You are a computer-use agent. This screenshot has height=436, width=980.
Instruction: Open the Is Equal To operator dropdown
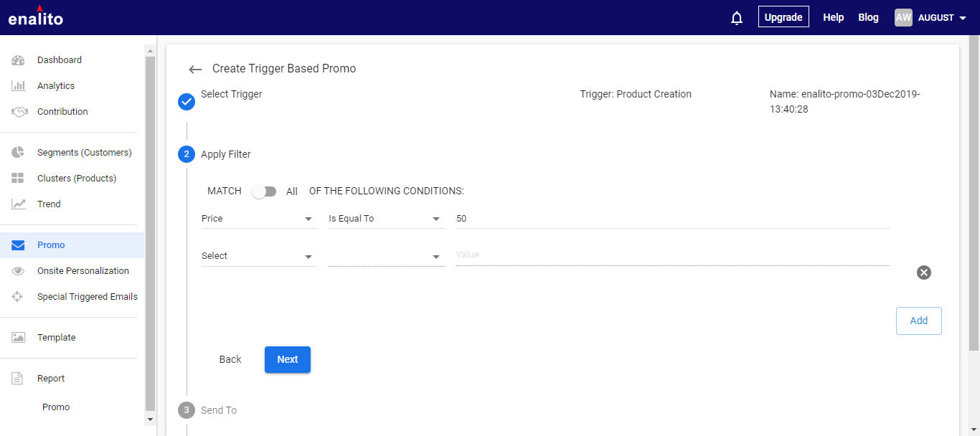[x=387, y=219]
